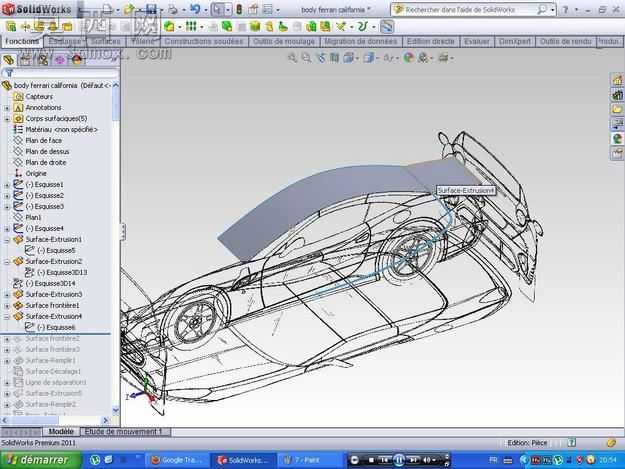Screen dimensions: 625x469
Task: Switch to the Surfaces tab
Action: tap(106, 41)
